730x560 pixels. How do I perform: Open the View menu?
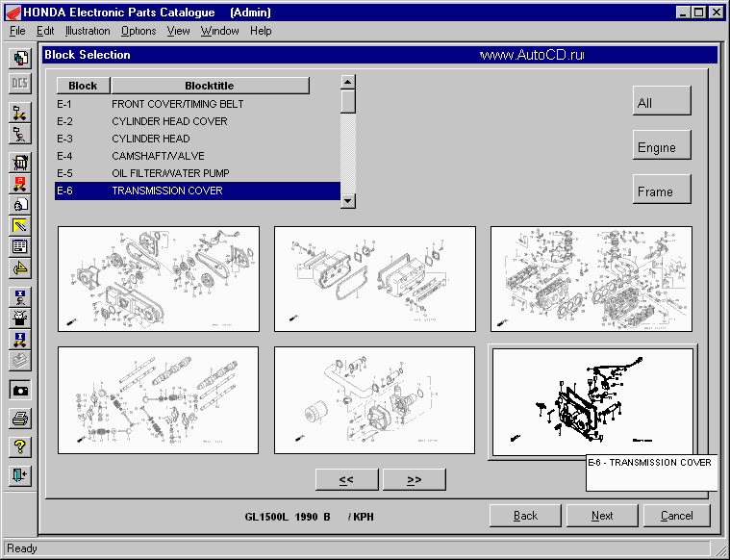click(x=178, y=31)
